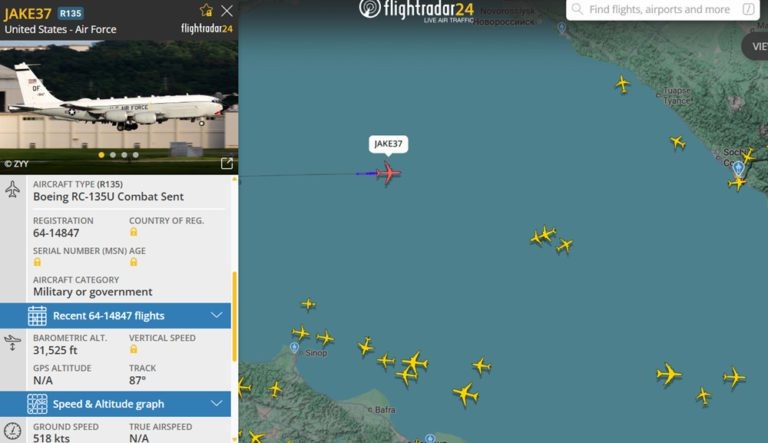Select the Sinop airport pin marker
The width and height of the screenshot is (768, 443).
tap(294, 347)
